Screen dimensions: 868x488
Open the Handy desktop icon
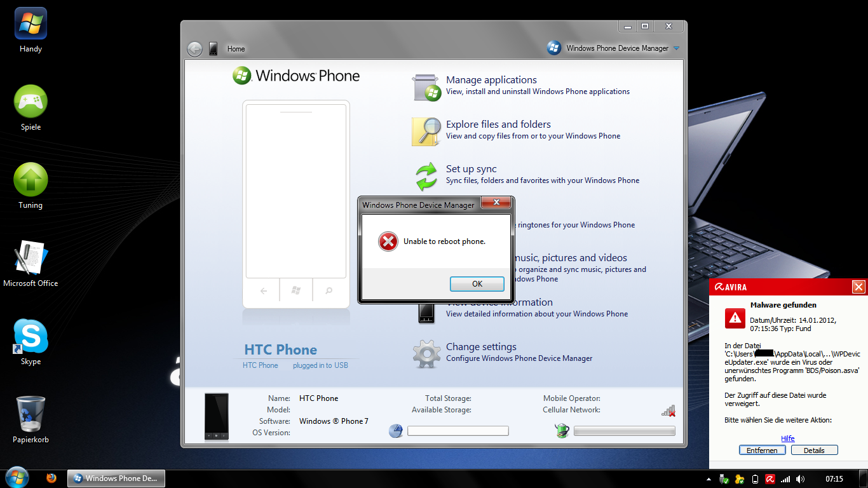[31, 30]
